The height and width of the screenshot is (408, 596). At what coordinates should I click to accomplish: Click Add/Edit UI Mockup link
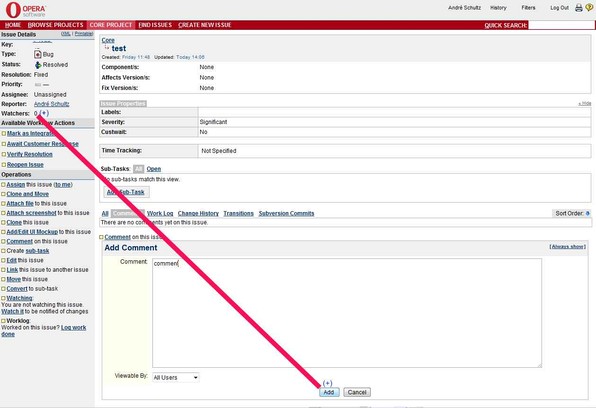[x=32, y=232]
